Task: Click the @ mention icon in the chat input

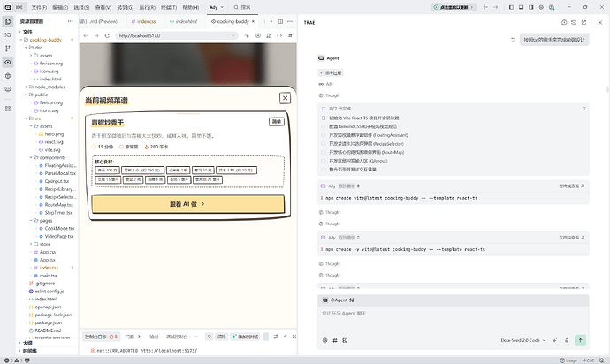Action: [x=324, y=340]
